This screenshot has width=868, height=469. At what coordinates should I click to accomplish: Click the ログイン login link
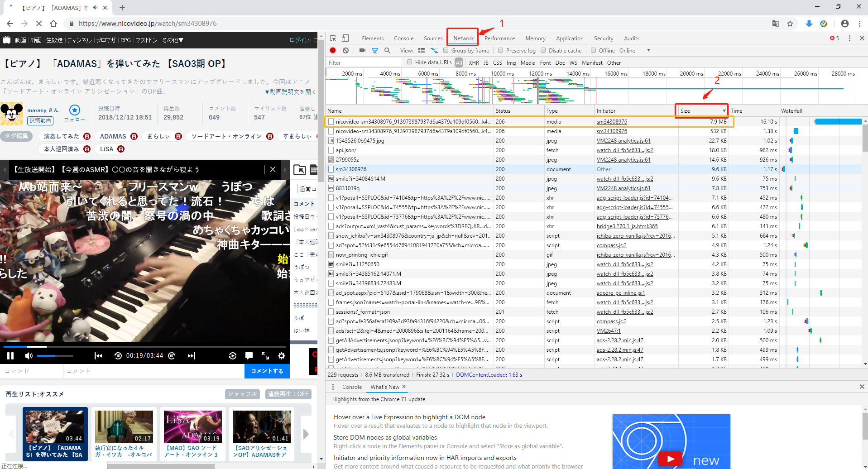coord(300,40)
